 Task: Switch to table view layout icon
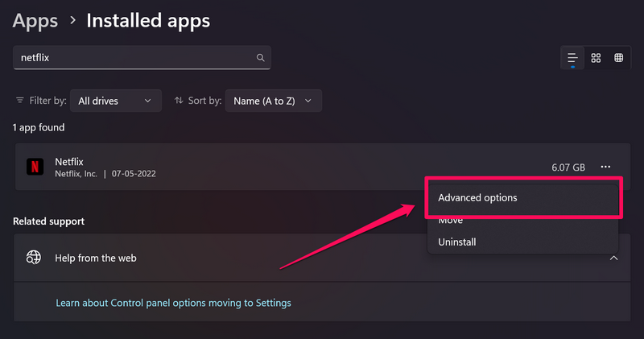point(619,58)
